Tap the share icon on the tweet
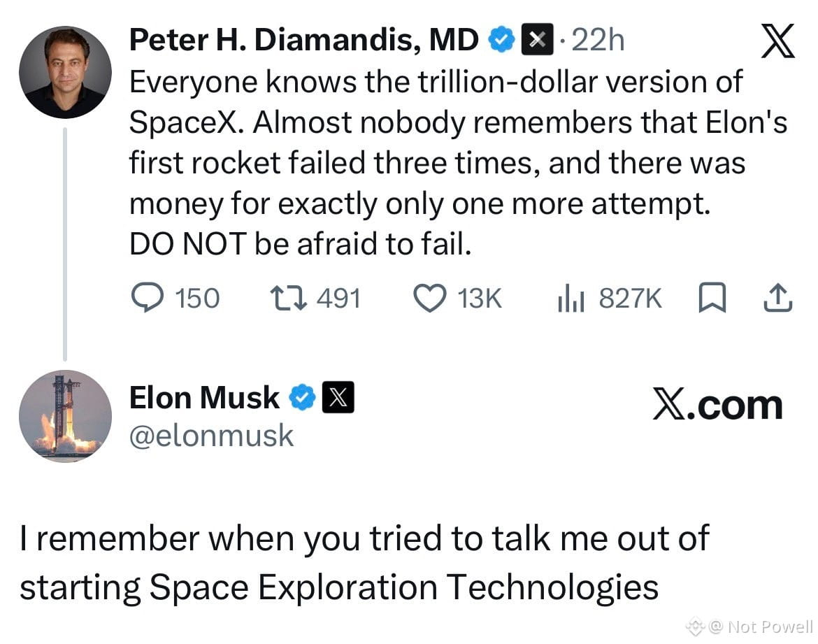Image resolution: width=818 pixels, height=644 pixels. (778, 297)
